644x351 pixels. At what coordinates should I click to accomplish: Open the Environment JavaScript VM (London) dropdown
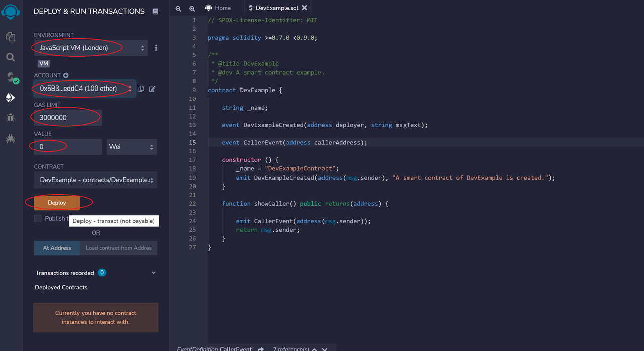(x=91, y=48)
